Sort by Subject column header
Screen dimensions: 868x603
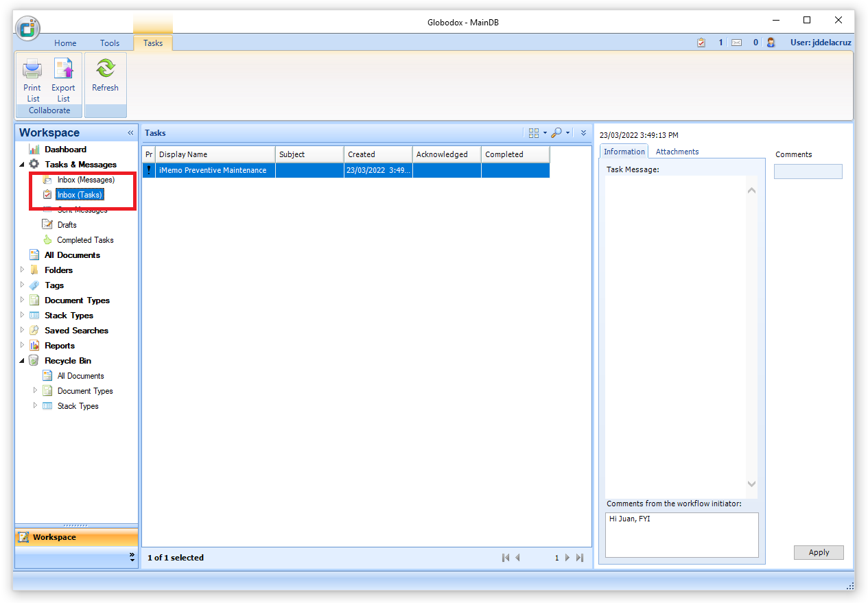coord(309,154)
